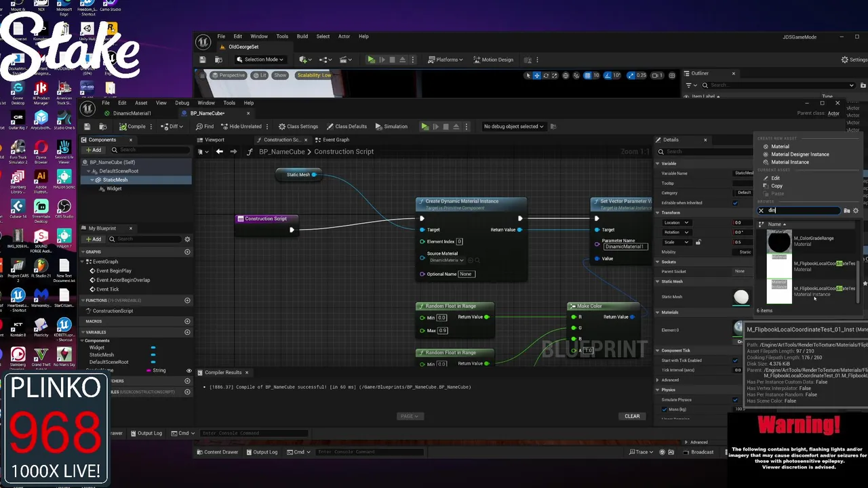Viewport: 868px width, 488px height.
Task: Compile the BP_NameCube blueprint
Action: [132, 126]
